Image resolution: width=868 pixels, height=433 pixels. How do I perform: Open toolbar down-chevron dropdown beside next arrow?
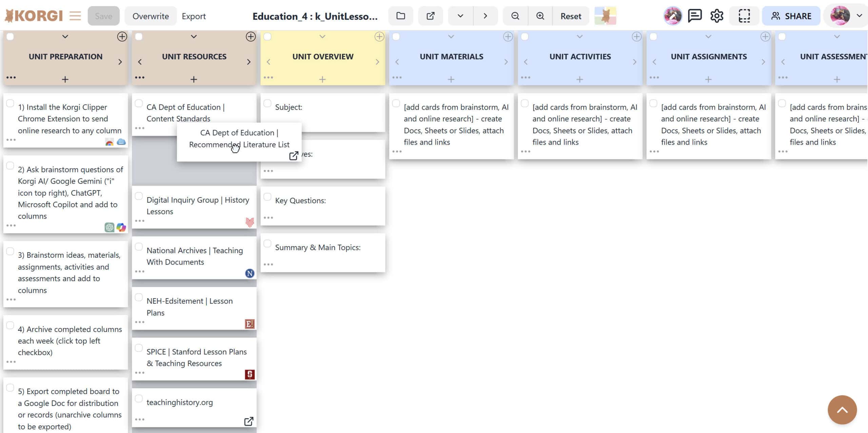coord(460,16)
